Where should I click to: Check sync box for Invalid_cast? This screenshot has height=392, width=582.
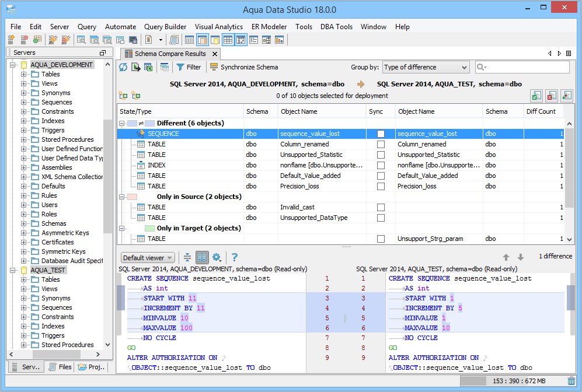(381, 207)
